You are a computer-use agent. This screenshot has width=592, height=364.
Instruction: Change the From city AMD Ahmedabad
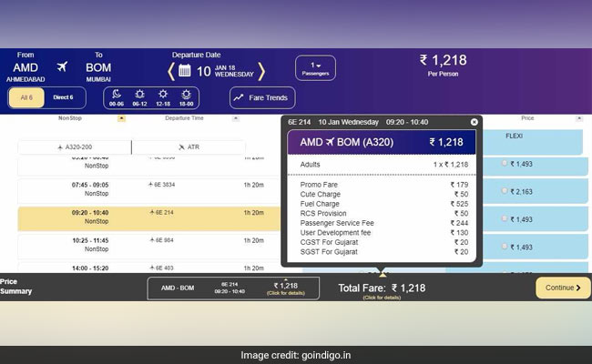click(26, 67)
